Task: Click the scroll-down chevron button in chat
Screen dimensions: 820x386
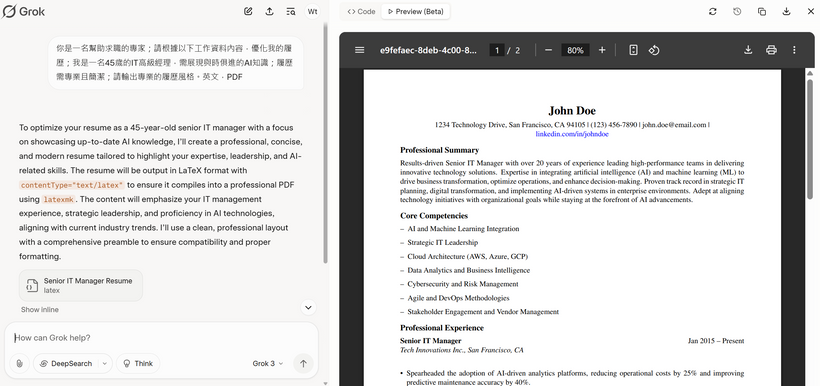Action: [x=309, y=308]
